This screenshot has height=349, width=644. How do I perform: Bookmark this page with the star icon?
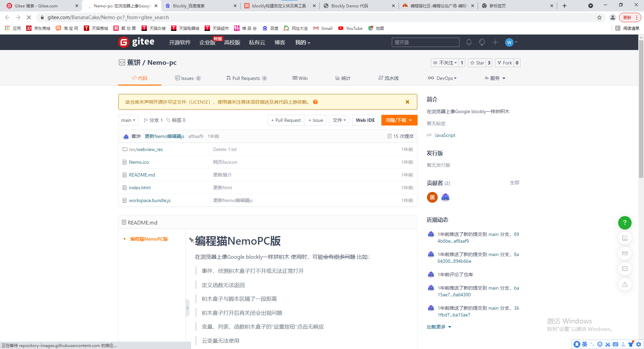[599, 17]
